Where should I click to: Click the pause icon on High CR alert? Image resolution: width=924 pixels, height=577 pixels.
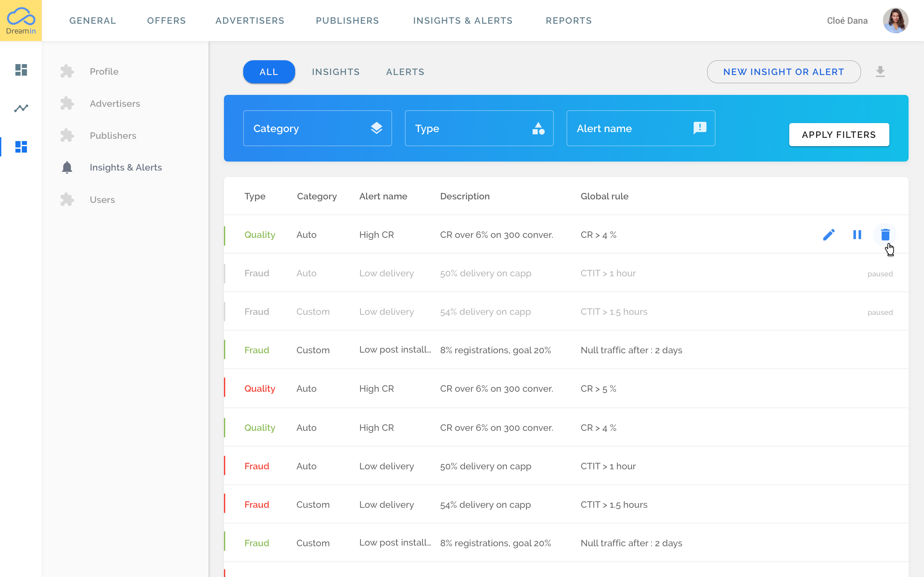tap(858, 235)
